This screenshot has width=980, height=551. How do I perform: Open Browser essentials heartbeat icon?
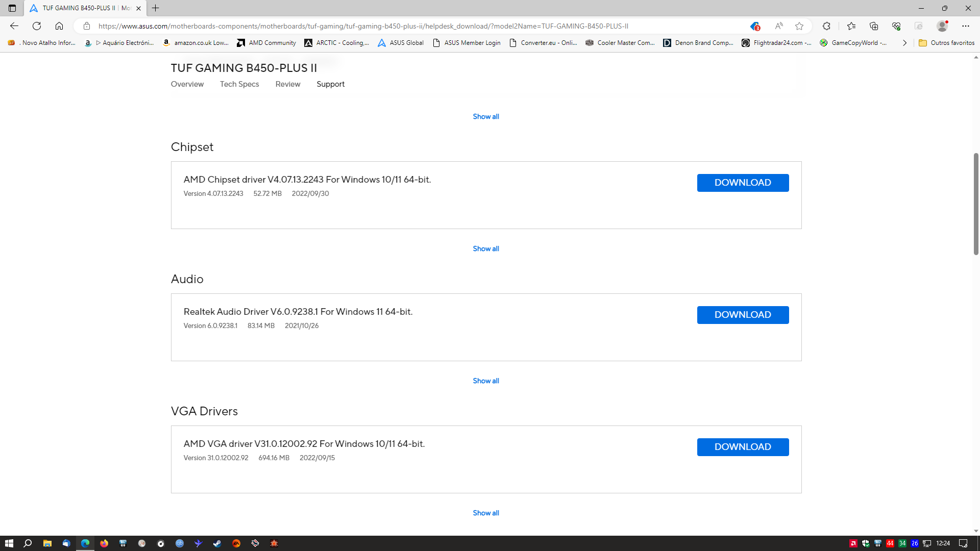(896, 26)
